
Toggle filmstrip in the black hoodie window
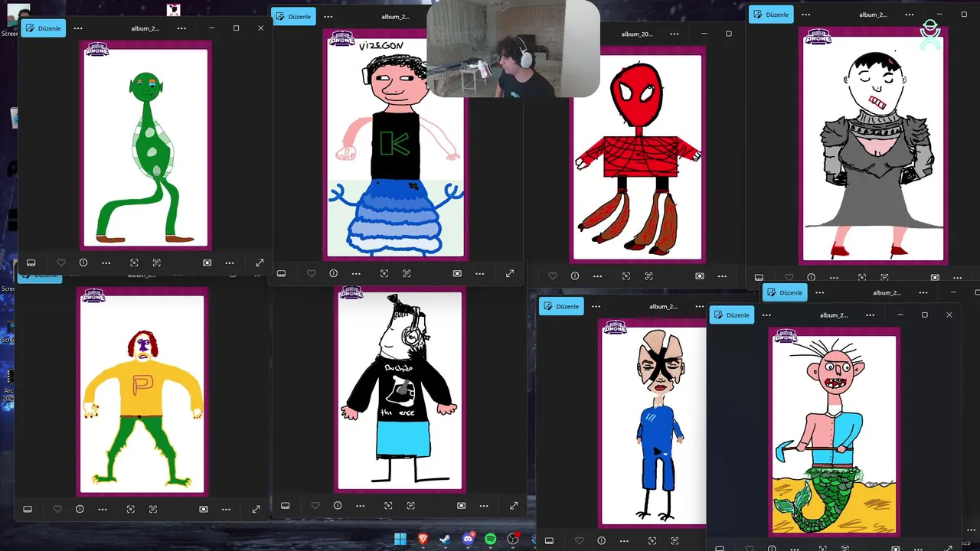click(x=285, y=505)
